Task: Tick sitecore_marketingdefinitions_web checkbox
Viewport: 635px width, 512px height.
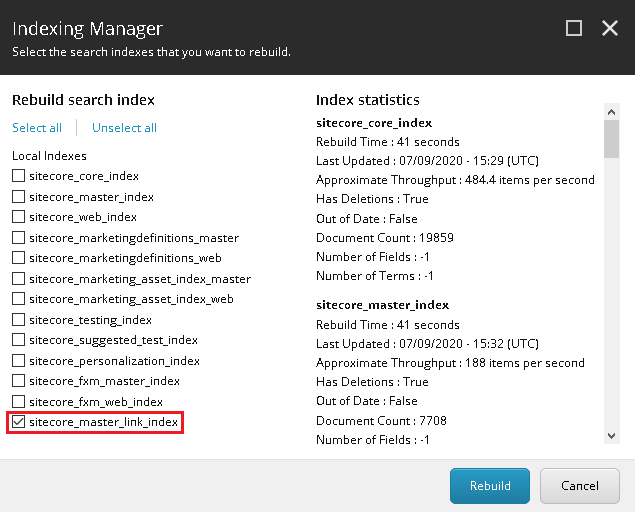Action: point(18,258)
